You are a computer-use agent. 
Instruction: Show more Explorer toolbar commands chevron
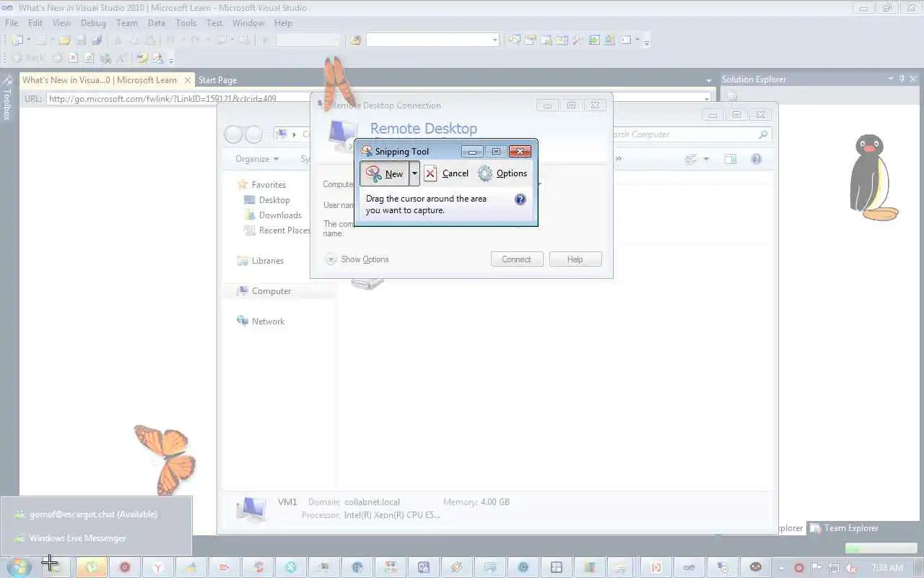coord(618,159)
